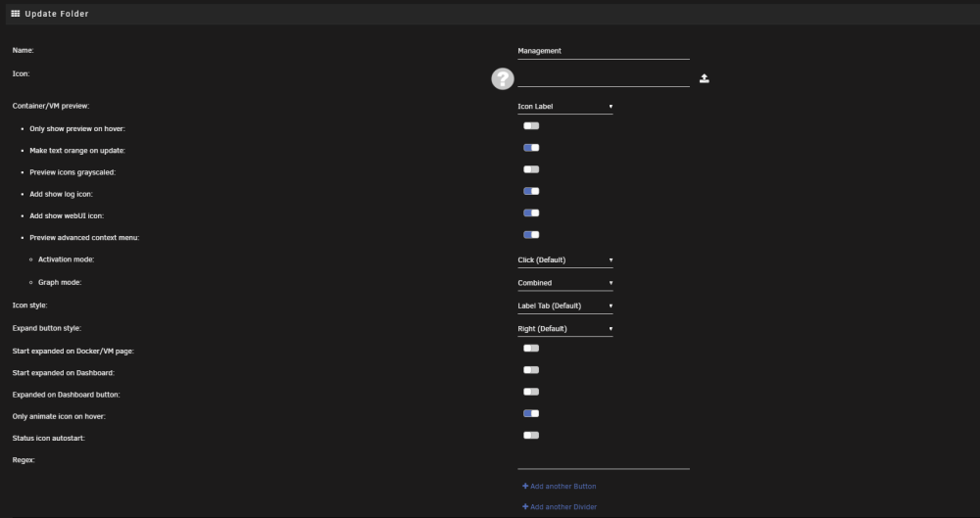Open Graph mode Combined dropdown
980x518 pixels.
pyautogui.click(x=565, y=283)
